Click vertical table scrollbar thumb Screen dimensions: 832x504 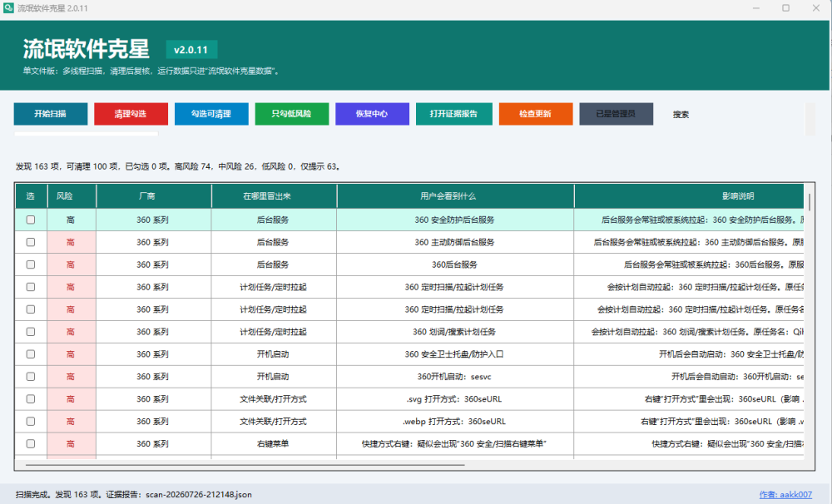[x=810, y=201]
